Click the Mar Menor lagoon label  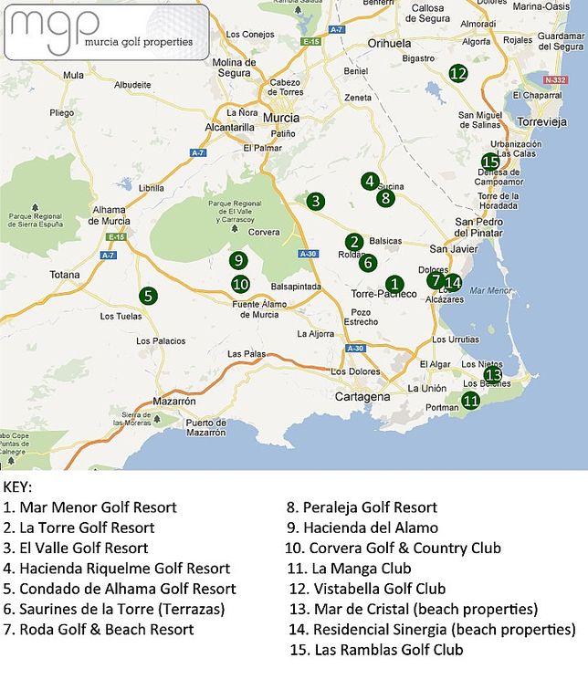click(x=490, y=290)
